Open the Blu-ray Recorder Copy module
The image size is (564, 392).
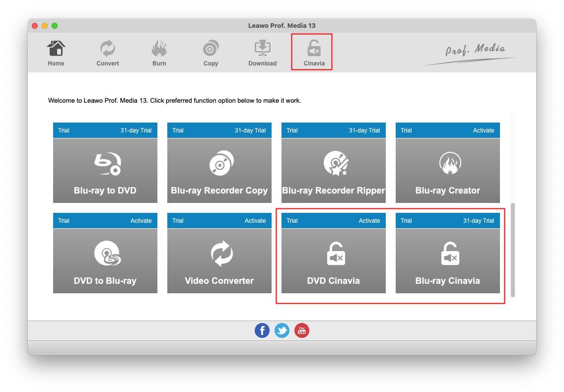[219, 170]
